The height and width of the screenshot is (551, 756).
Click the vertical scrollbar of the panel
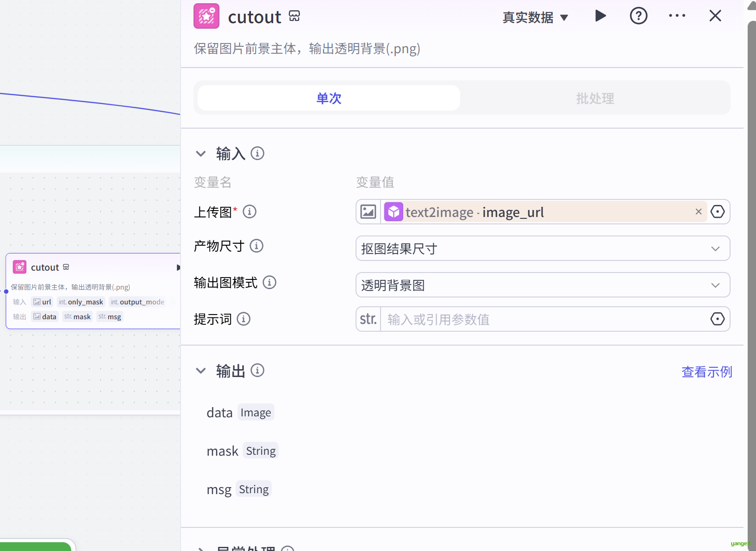pos(752,286)
